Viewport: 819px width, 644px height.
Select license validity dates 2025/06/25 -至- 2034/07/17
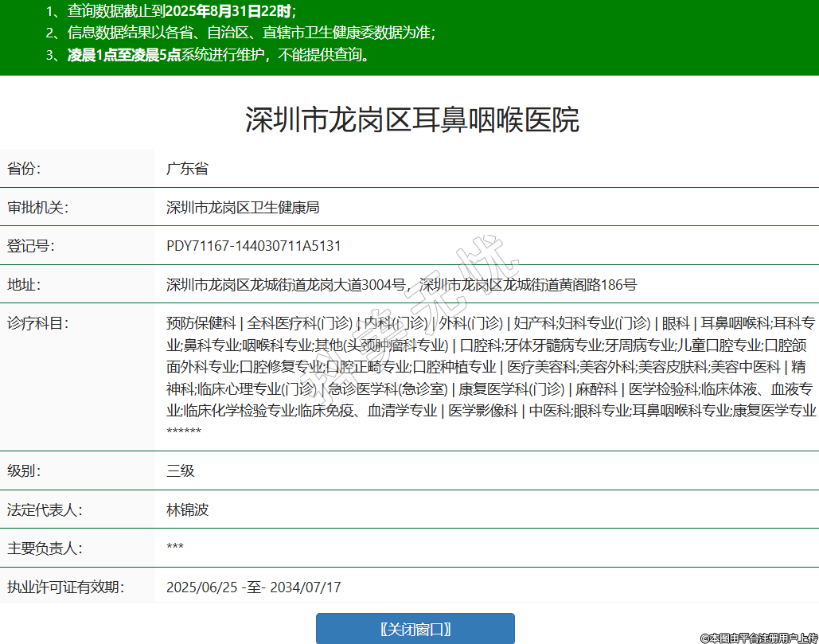point(253,587)
